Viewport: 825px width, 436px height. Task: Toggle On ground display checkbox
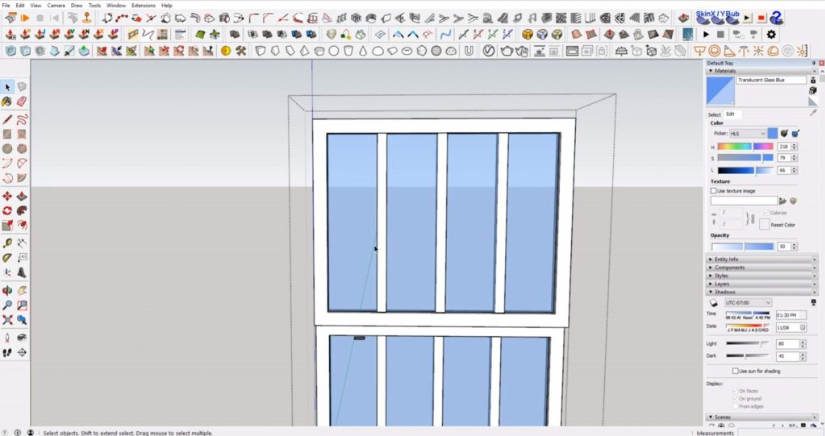(x=736, y=399)
